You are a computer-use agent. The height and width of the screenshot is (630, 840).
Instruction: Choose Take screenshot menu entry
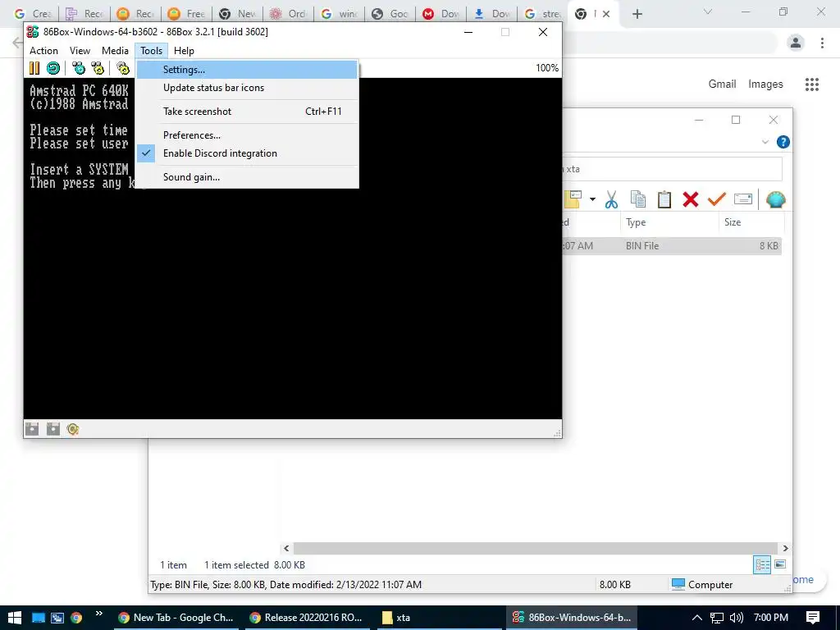[246, 112]
